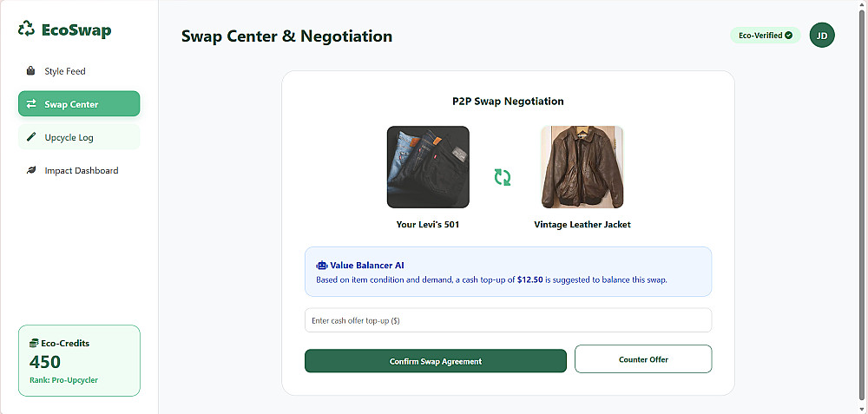This screenshot has height=414, width=868.
Task: Click the EcoSwap recycle logo icon
Action: point(27,30)
